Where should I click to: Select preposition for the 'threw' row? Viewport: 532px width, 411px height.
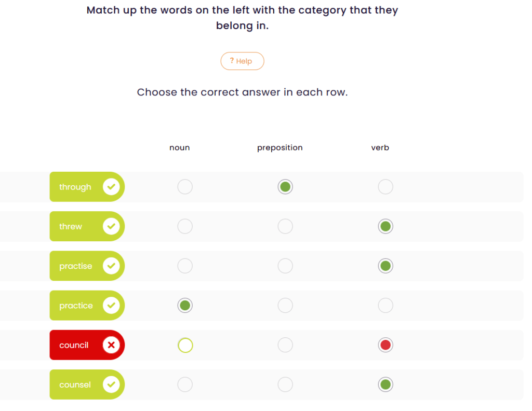pyautogui.click(x=285, y=226)
